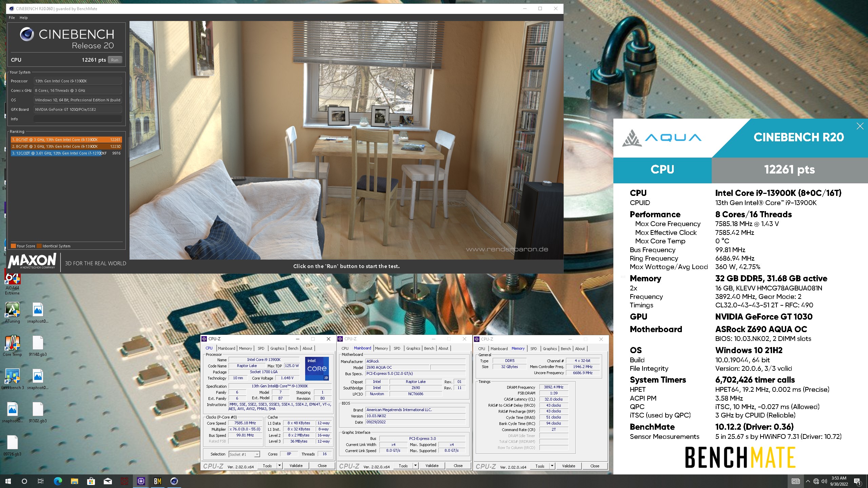The height and width of the screenshot is (488, 868).
Task: Click the Multiplier value x 76.0
Action: 245,429
